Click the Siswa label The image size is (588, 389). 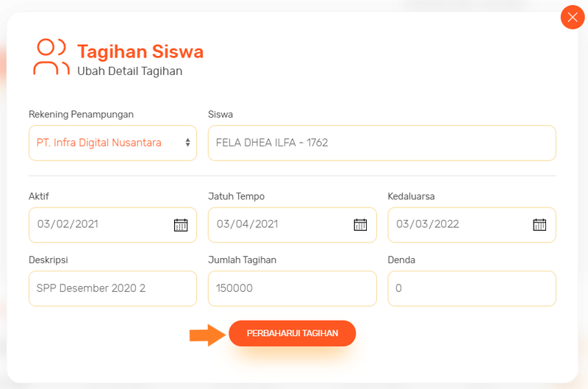coord(220,115)
